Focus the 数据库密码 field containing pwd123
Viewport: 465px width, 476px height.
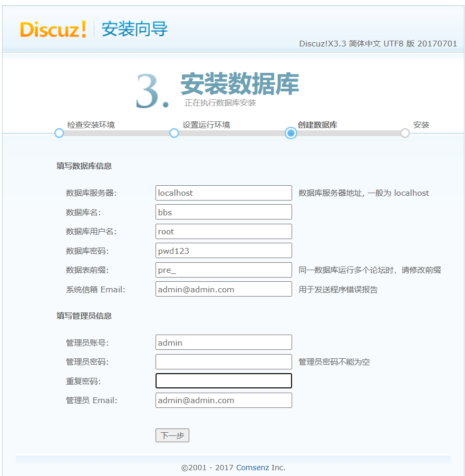click(224, 251)
